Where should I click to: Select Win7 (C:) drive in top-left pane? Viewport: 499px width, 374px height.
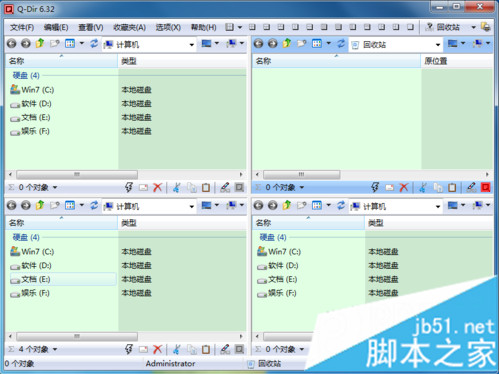(32, 90)
